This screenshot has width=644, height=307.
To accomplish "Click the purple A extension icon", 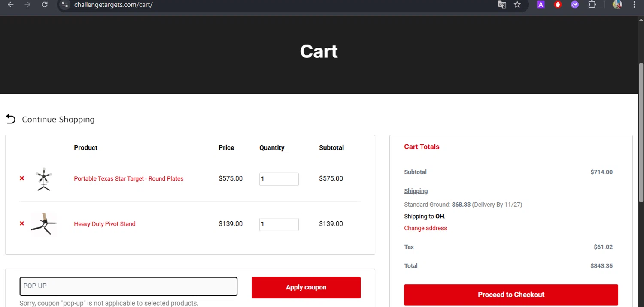I will 541,5.
